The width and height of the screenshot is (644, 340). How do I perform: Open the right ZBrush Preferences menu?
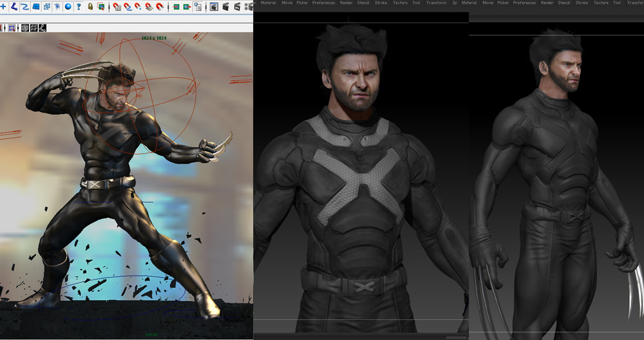524,3
